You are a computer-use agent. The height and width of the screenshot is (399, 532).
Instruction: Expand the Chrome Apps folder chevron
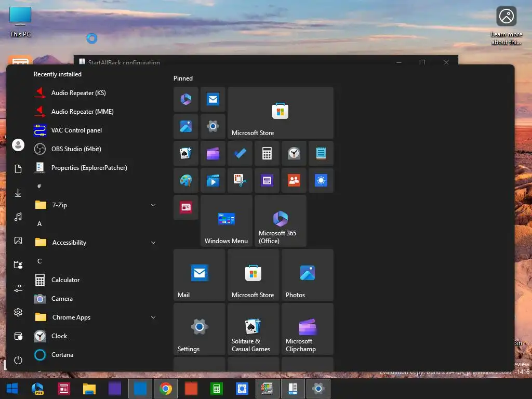click(153, 317)
